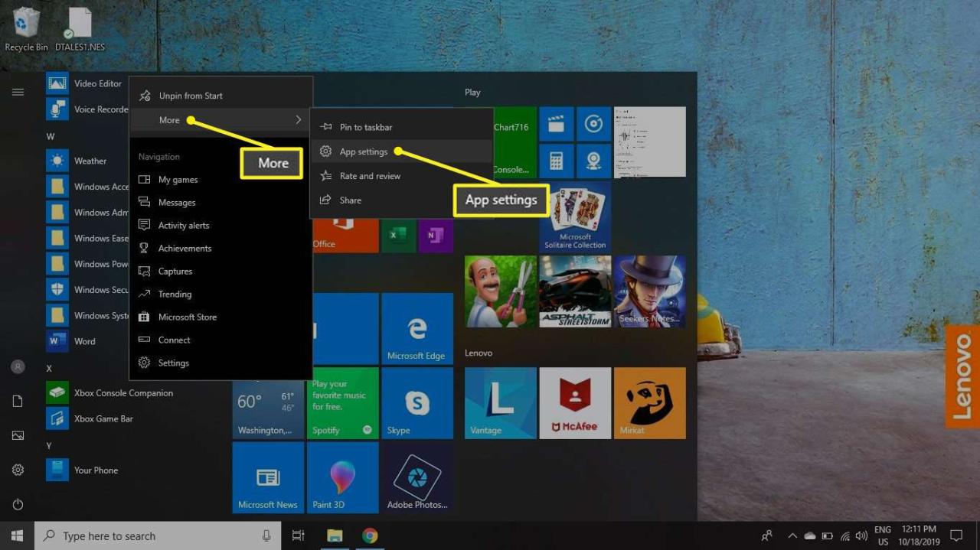Launch the Lenovo Vantage tile
This screenshot has width=980, height=550.
point(500,403)
